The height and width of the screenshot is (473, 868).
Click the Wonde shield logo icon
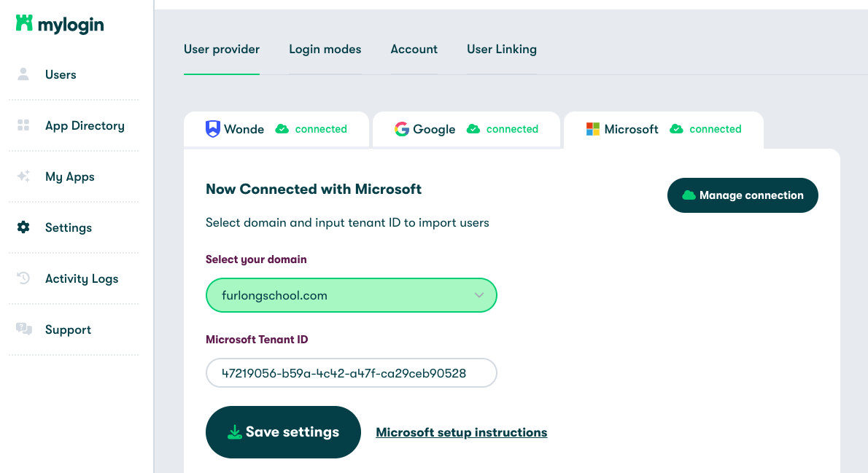212,129
